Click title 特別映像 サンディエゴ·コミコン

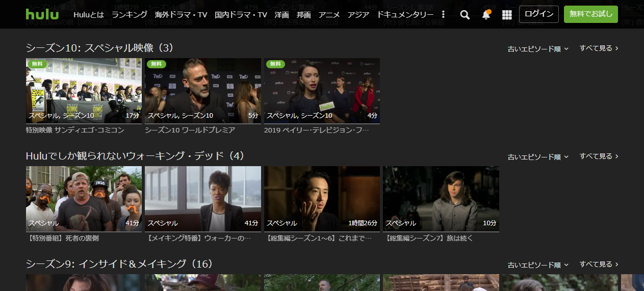click(75, 130)
